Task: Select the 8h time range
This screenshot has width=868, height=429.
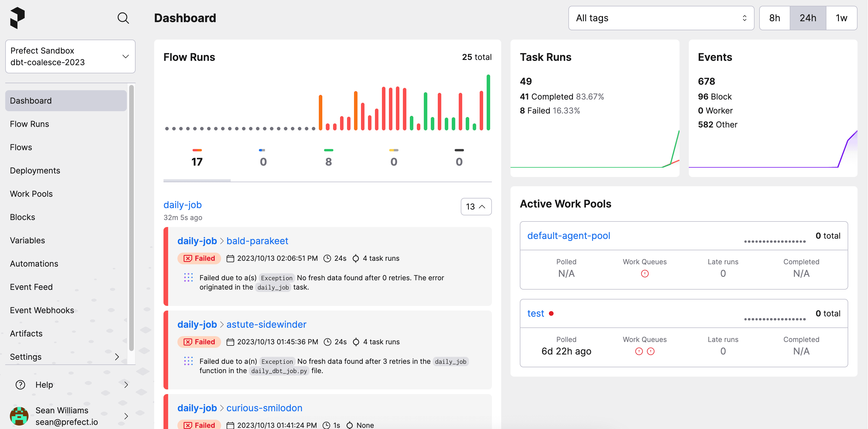Action: (774, 18)
